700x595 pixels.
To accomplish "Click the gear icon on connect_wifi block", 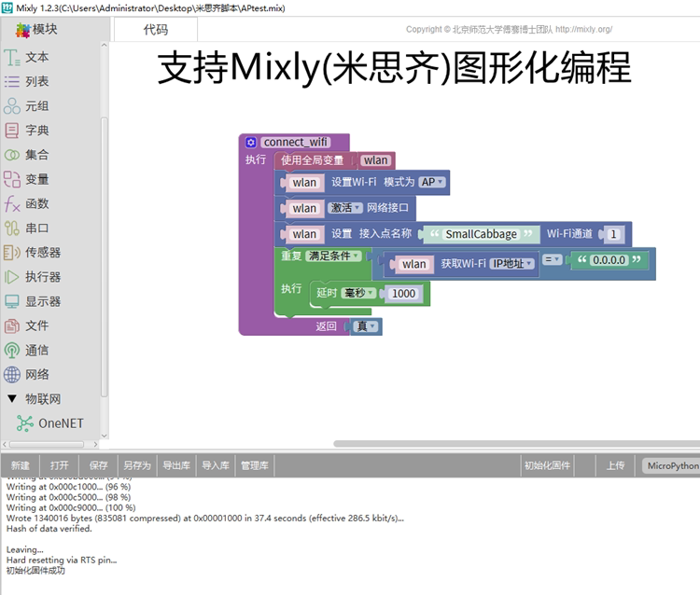I will coord(251,143).
